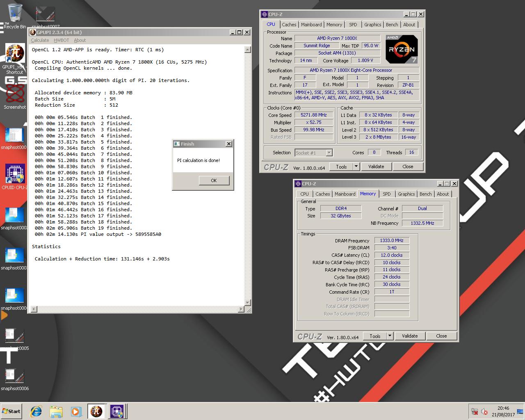This screenshot has height=420, width=525.
Task: Click Validate in lower CPU-Z window
Action: tap(410, 336)
